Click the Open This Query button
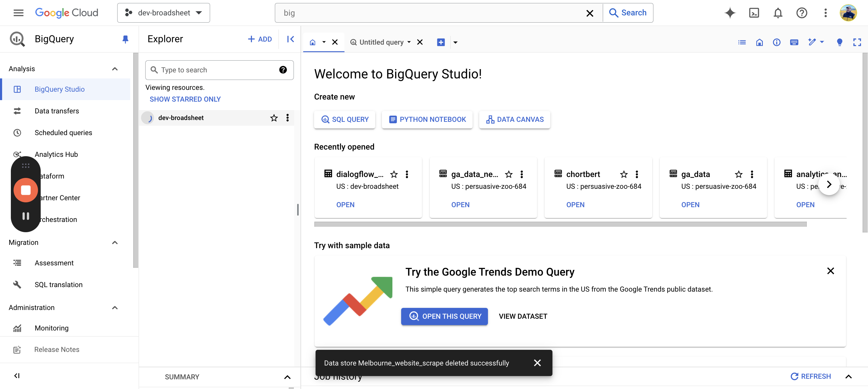868x389 pixels. [444, 316]
